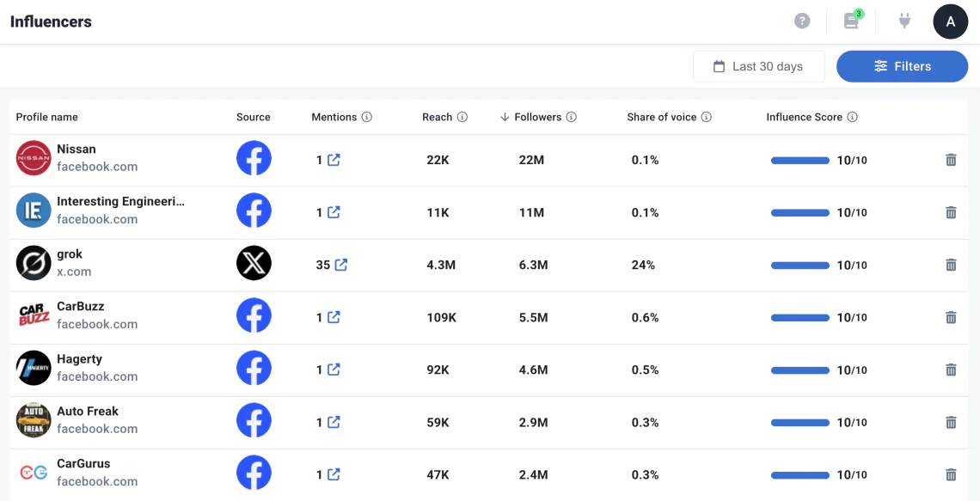Open the grok profile name

tap(70, 254)
